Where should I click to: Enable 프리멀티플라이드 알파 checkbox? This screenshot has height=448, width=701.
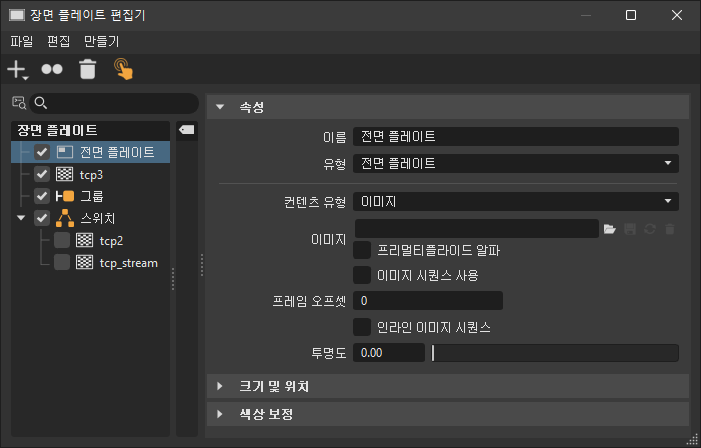coord(362,250)
